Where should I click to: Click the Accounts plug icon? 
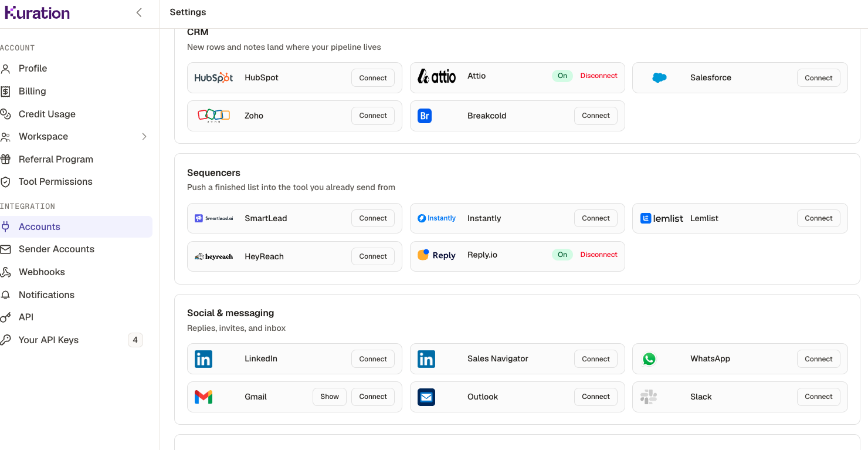coord(6,226)
